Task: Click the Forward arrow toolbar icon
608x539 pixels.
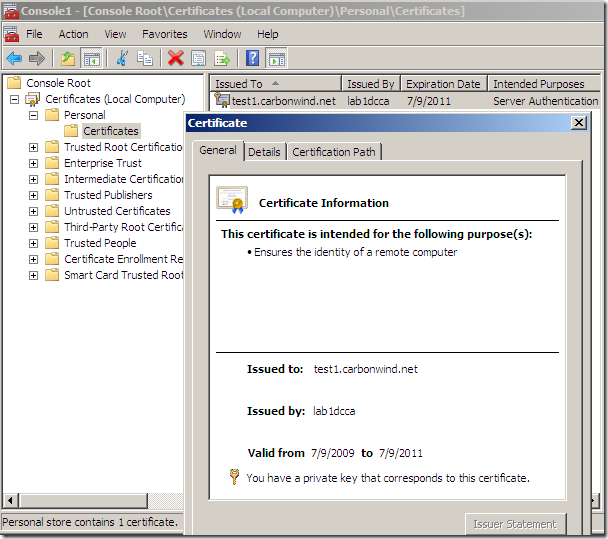Action: coord(37,59)
